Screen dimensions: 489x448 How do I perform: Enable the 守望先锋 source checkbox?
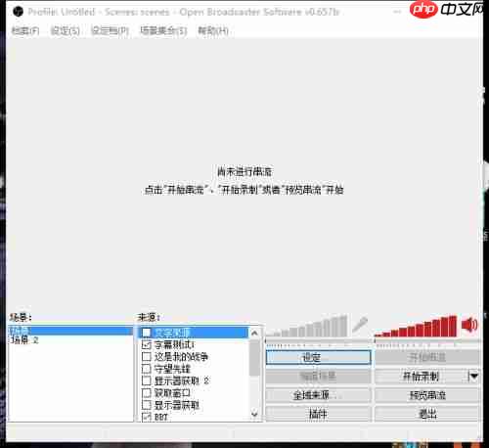pos(147,369)
